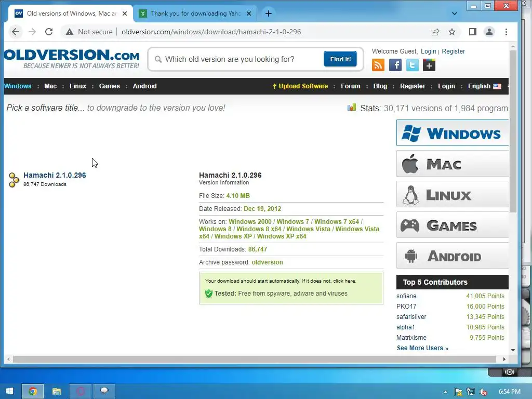The image size is (532, 399).
Task: Open Chrome from the taskbar
Action: [33, 392]
